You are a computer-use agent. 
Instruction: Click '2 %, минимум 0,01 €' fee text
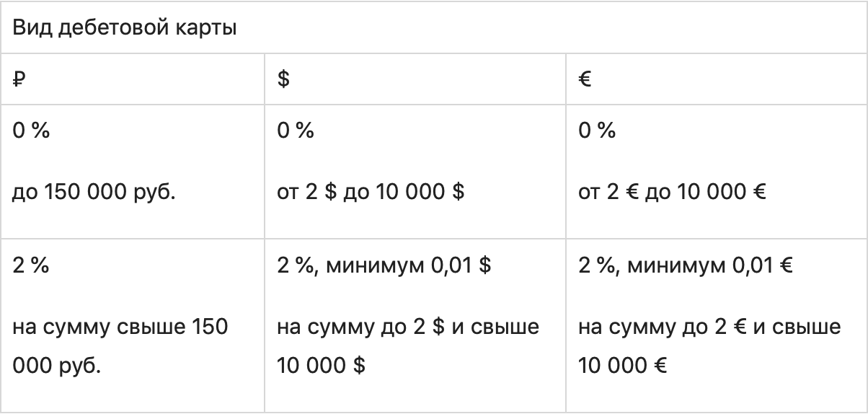pos(686,265)
